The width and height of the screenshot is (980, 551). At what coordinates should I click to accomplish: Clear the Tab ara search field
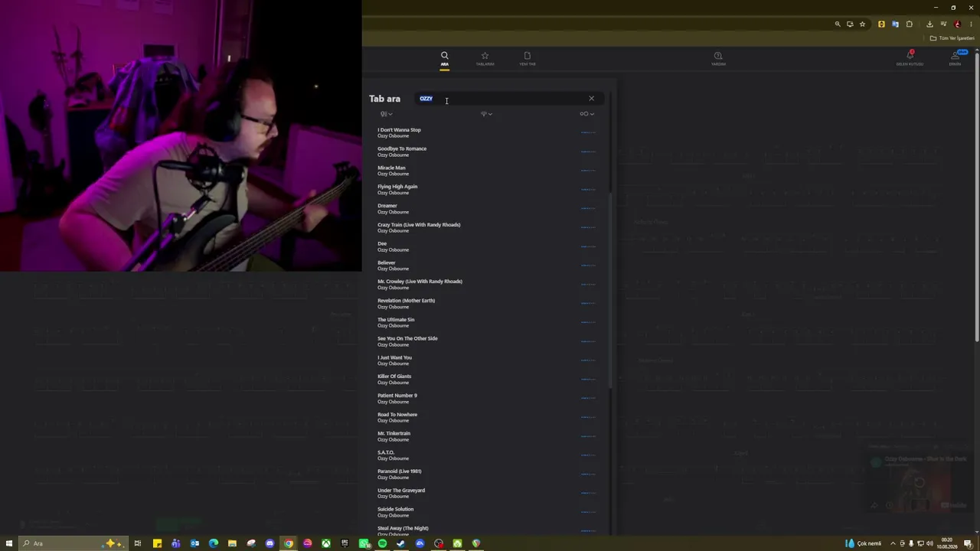591,99
